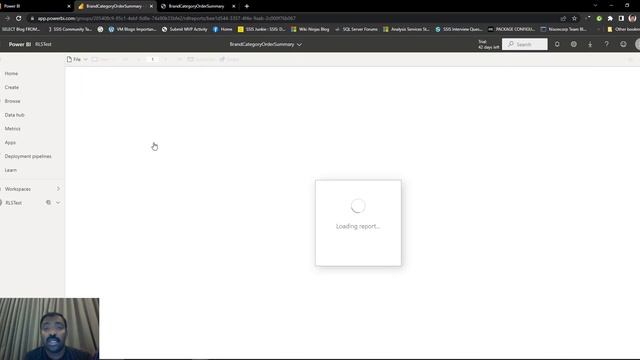Open Power BI notifications bell
The height and width of the screenshot is (360, 640).
[x=557, y=44]
